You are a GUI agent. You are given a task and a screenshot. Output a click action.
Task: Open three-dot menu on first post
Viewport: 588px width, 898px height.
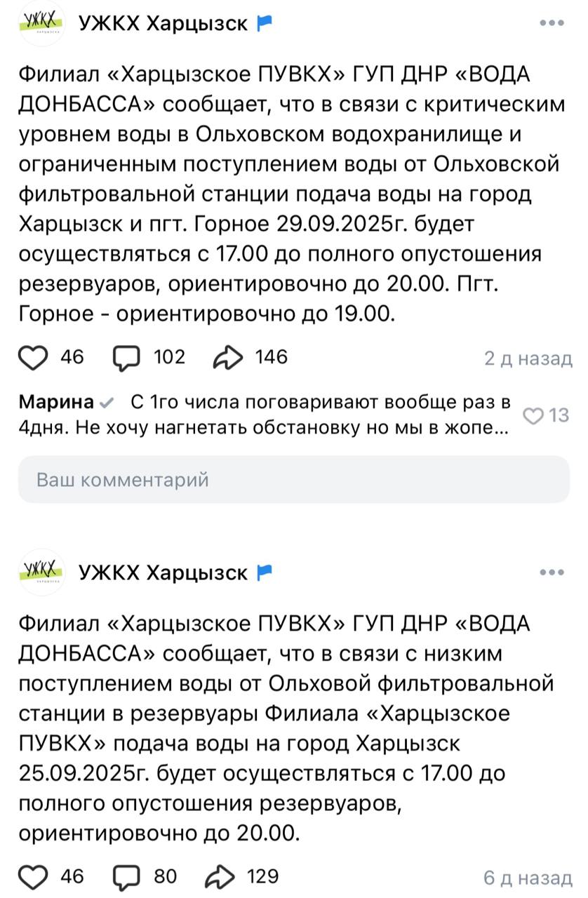click(552, 23)
